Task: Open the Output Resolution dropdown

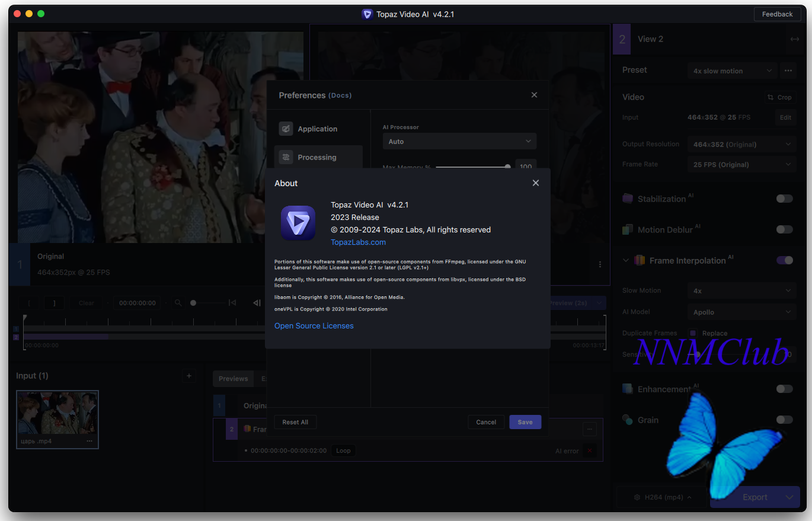Action: (741, 145)
